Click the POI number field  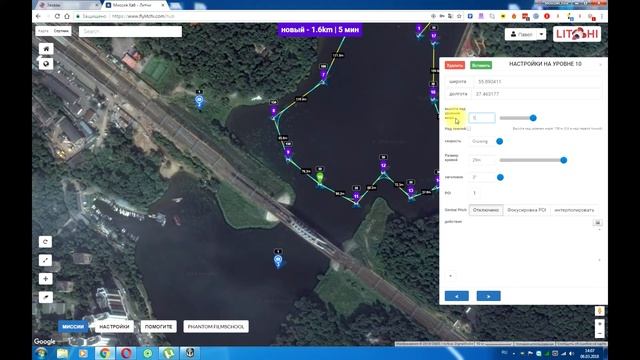475,193
